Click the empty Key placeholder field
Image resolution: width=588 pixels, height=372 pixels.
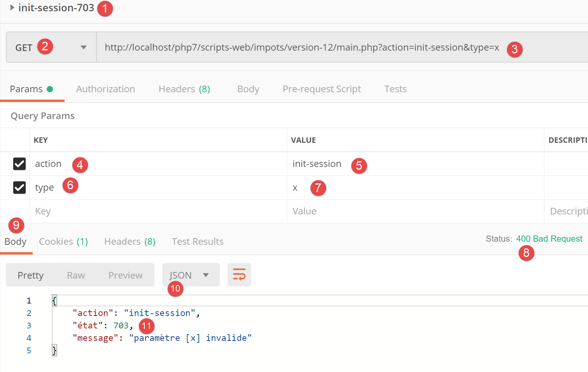pos(156,211)
